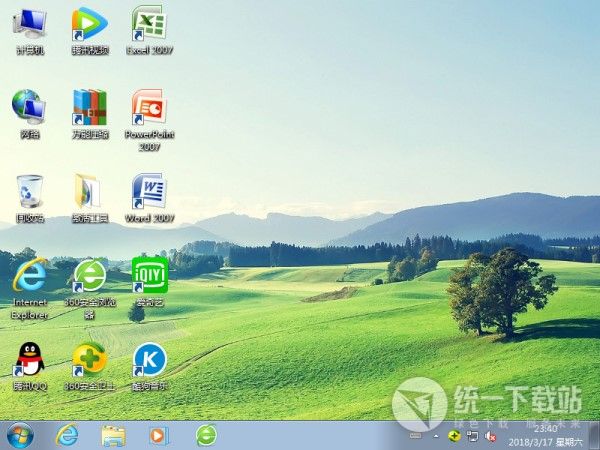Open the archive tool icon with books

90,114
